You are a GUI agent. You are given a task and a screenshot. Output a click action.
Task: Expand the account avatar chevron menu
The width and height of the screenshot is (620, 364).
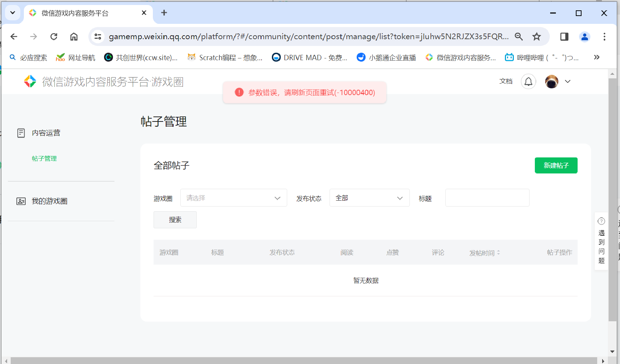click(x=568, y=81)
